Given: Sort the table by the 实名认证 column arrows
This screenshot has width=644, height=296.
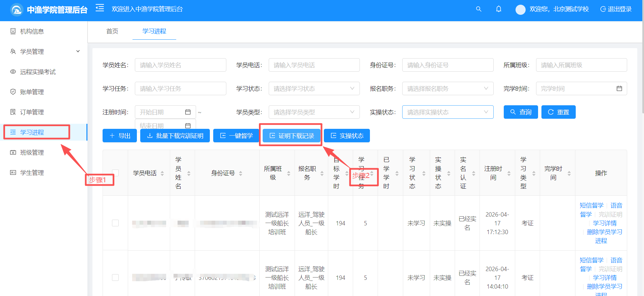Looking at the screenshot, I should tap(473, 173).
